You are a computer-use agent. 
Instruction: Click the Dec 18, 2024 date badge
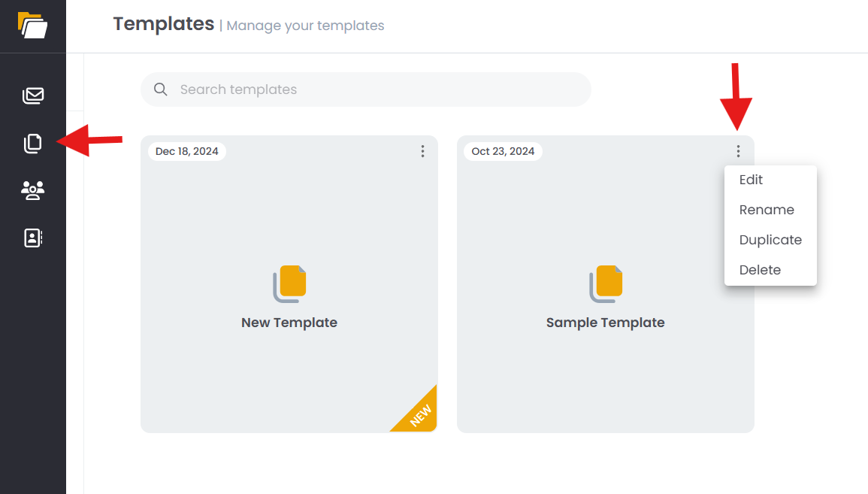pyautogui.click(x=187, y=151)
